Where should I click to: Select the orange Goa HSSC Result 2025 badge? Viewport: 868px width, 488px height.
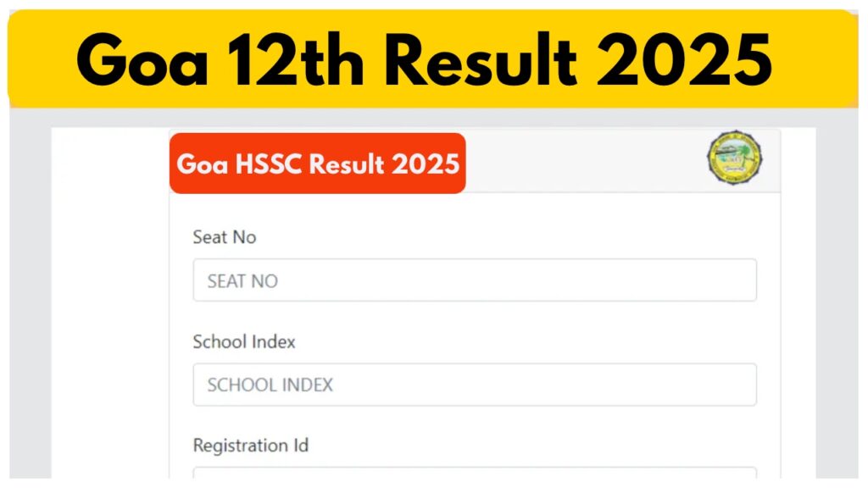pyautogui.click(x=318, y=164)
